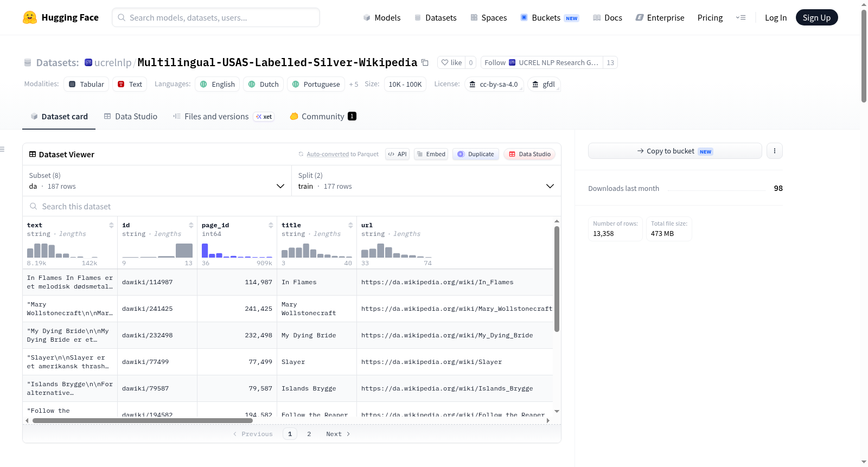Click the cc-by-sa-4.0 license tag
The height and width of the screenshot is (467, 868).
pyautogui.click(x=494, y=84)
